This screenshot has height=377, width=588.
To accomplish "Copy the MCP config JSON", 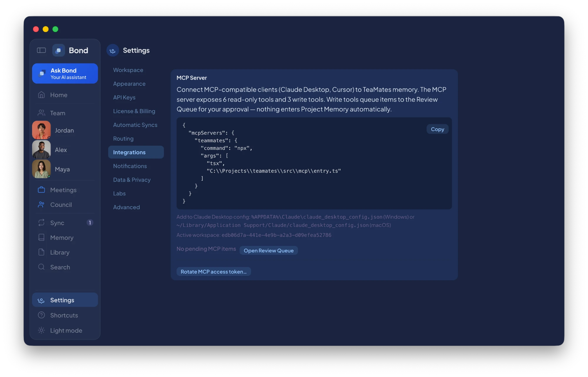I will [437, 129].
